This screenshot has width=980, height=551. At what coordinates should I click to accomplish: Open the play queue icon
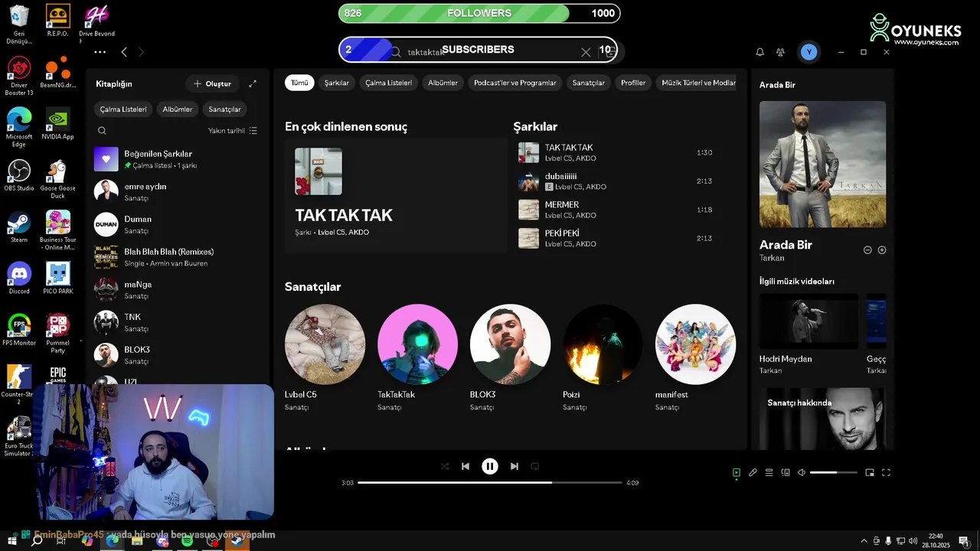tap(769, 473)
